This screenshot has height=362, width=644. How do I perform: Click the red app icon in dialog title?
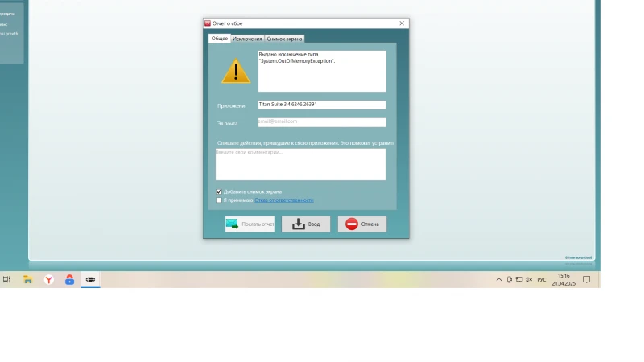tap(208, 23)
